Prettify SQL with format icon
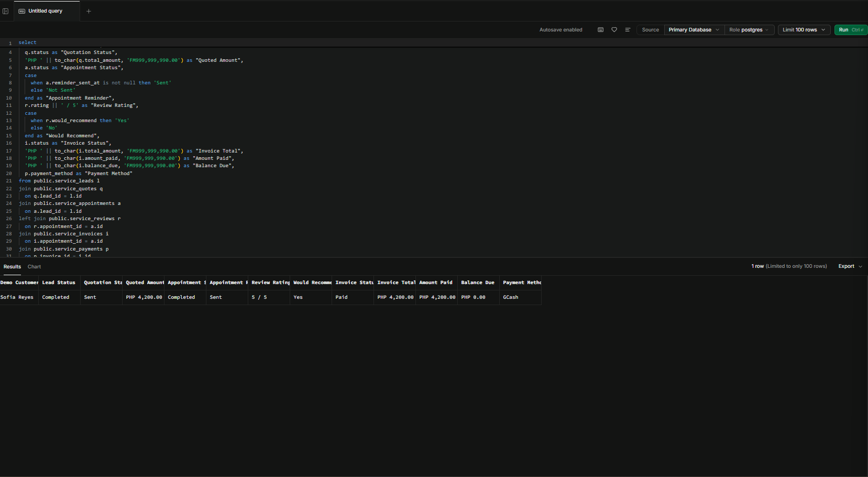Screen dimensions: 868x477 point(628,30)
